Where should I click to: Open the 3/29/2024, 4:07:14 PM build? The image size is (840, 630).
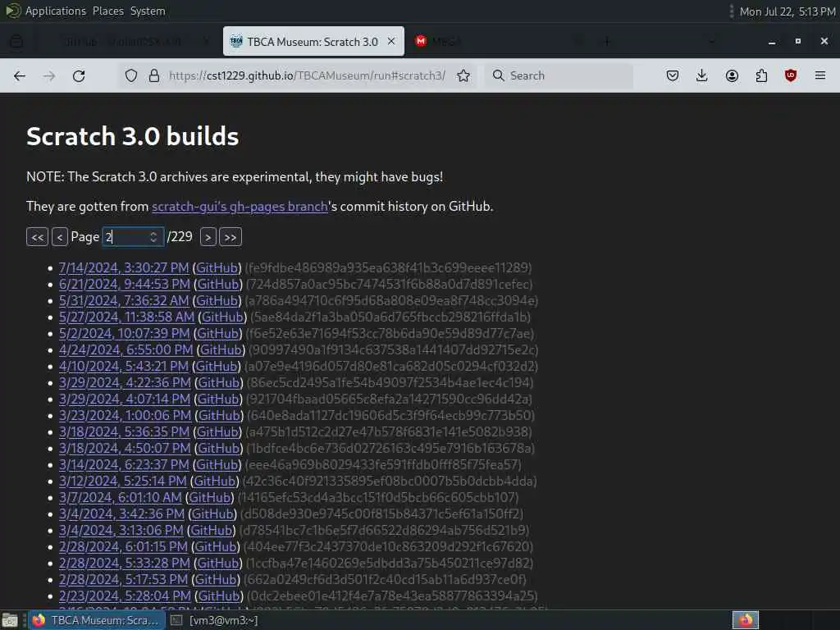click(125, 399)
